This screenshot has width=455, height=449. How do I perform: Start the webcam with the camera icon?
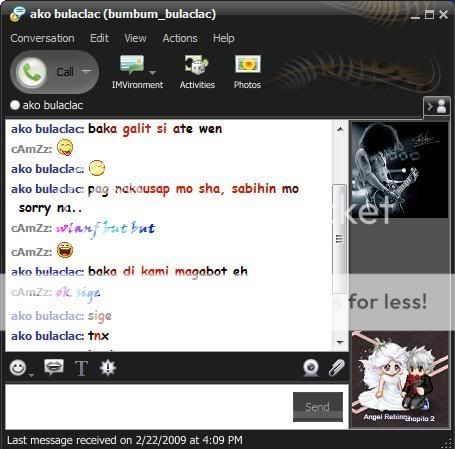[x=311, y=368]
